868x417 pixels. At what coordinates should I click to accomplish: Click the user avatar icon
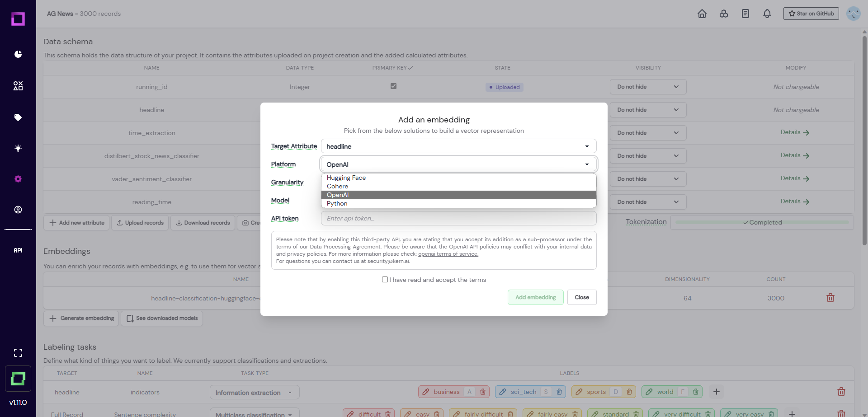click(854, 14)
